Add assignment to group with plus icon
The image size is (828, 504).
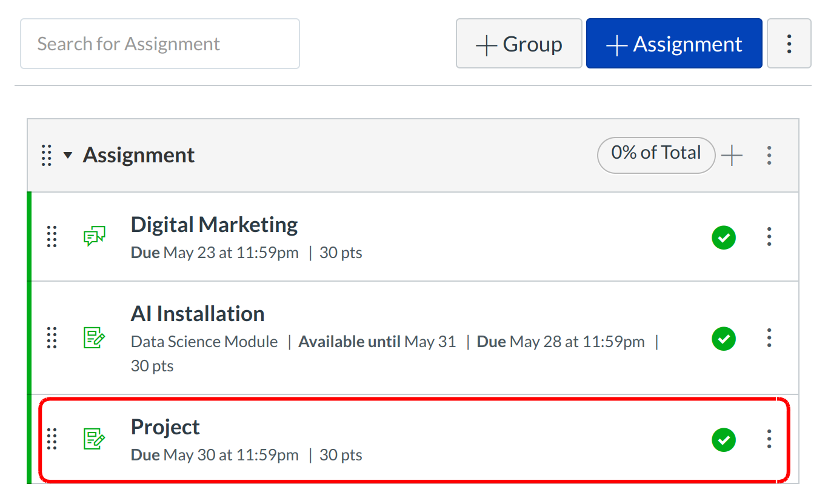[x=732, y=156]
